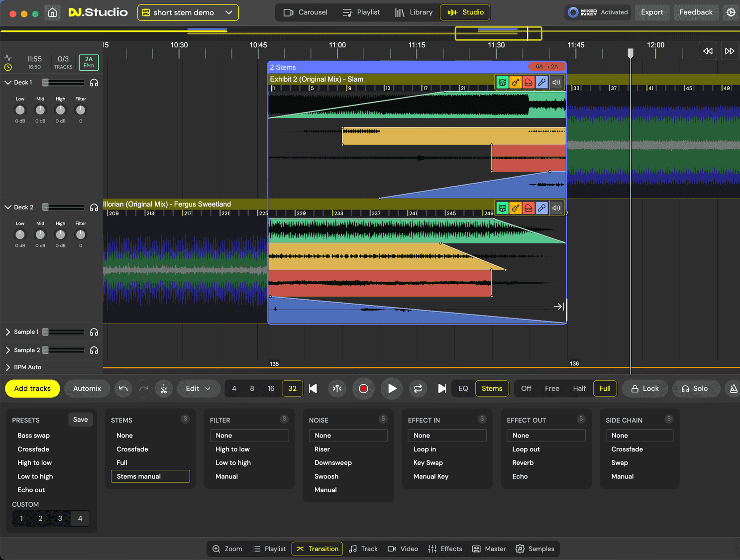Click the undo arrow in the toolbar
740x560 pixels.
(123, 388)
